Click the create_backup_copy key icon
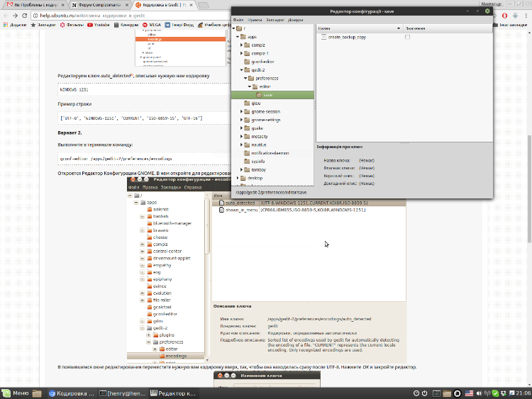Viewport: 532px width, 399px height. coord(323,37)
